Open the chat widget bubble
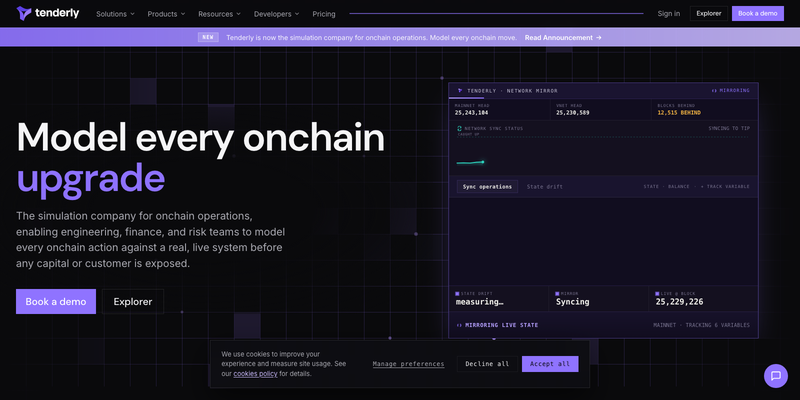This screenshot has height=400, width=800. [776, 376]
